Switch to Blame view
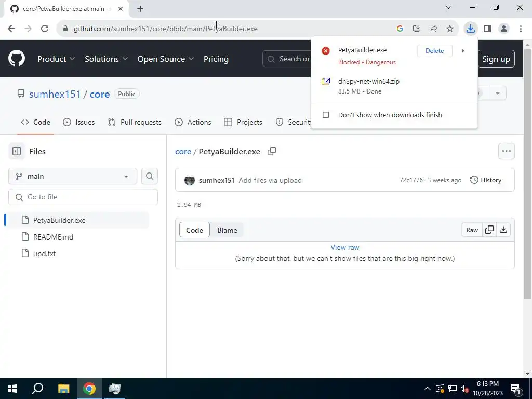The width and height of the screenshot is (532, 399). point(228,230)
